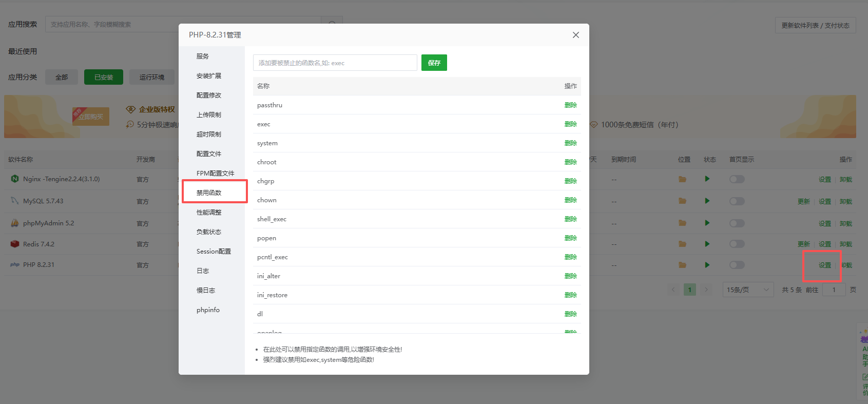Delete the dl disabled function
The height and width of the screenshot is (404, 868).
[571, 314]
